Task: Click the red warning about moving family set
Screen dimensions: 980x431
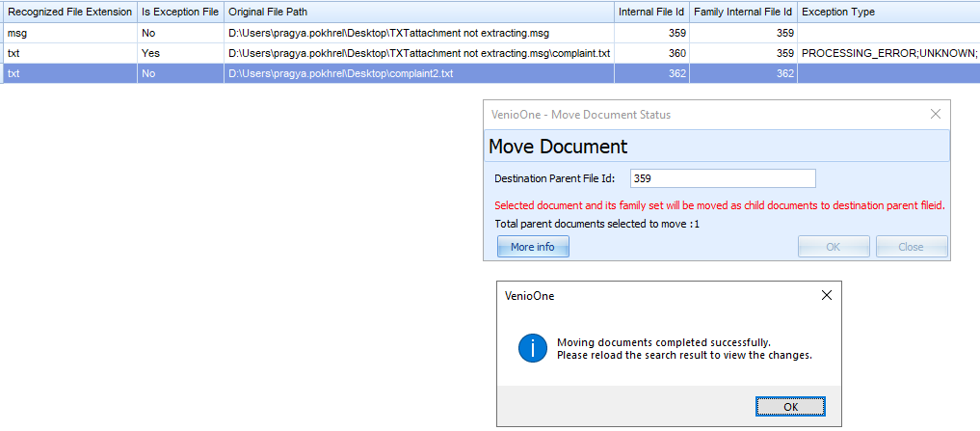Action: point(720,205)
